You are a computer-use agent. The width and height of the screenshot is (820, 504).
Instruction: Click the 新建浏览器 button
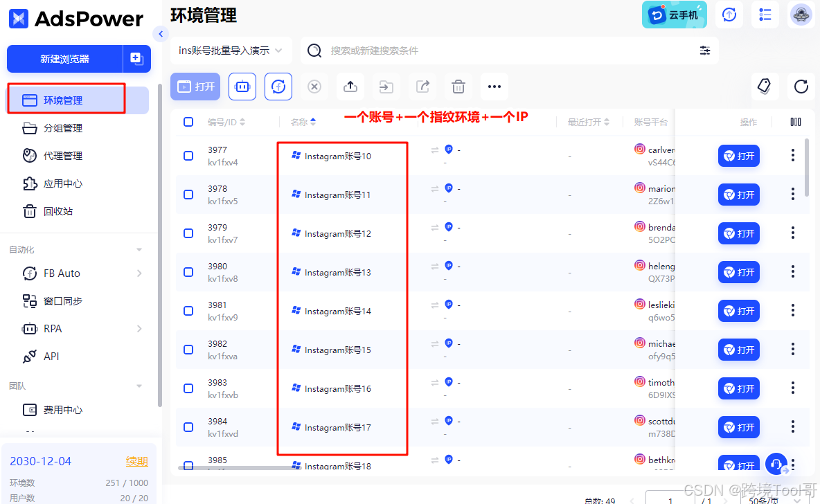pyautogui.click(x=65, y=59)
